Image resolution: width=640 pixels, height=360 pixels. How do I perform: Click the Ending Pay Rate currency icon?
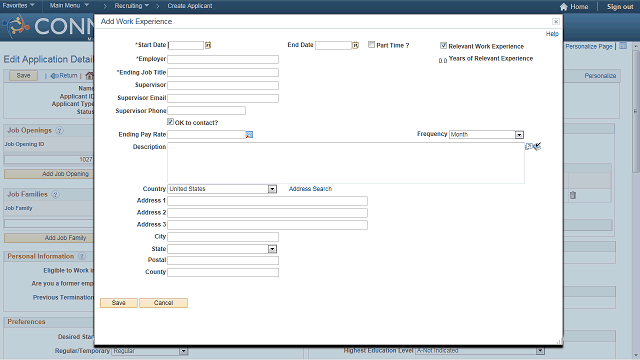(x=249, y=135)
